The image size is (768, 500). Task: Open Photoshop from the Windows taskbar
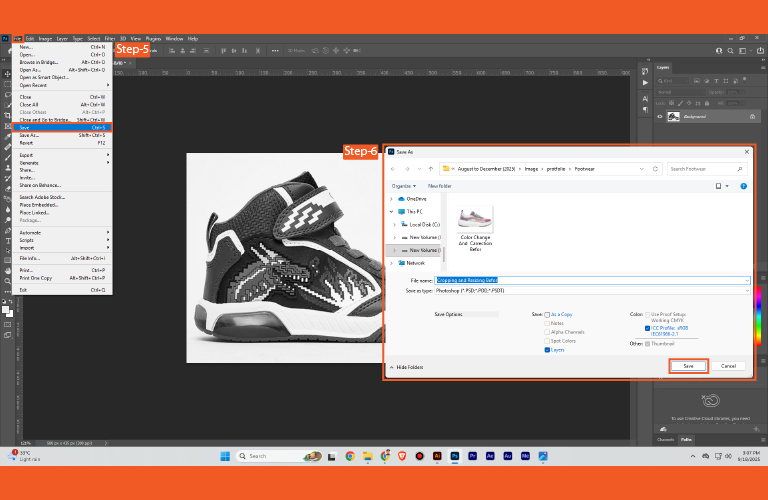tap(455, 456)
